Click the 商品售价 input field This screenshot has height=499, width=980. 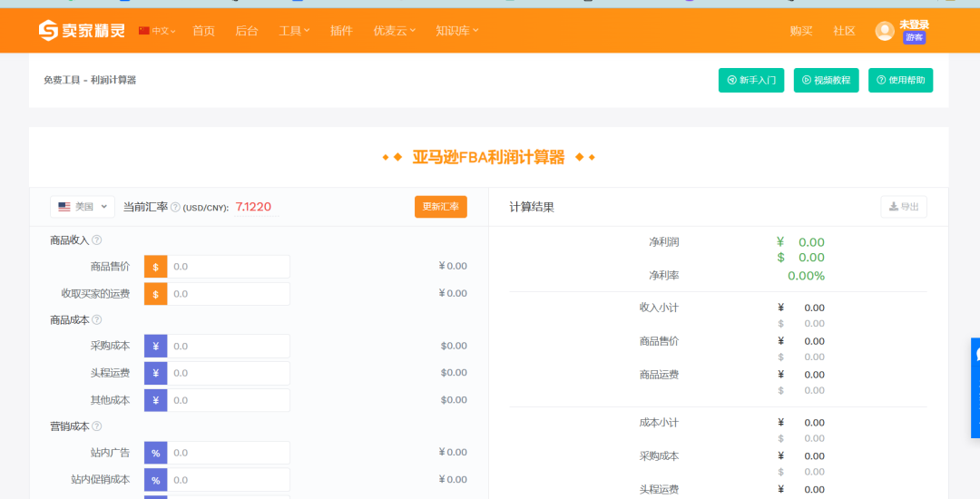[x=228, y=267]
